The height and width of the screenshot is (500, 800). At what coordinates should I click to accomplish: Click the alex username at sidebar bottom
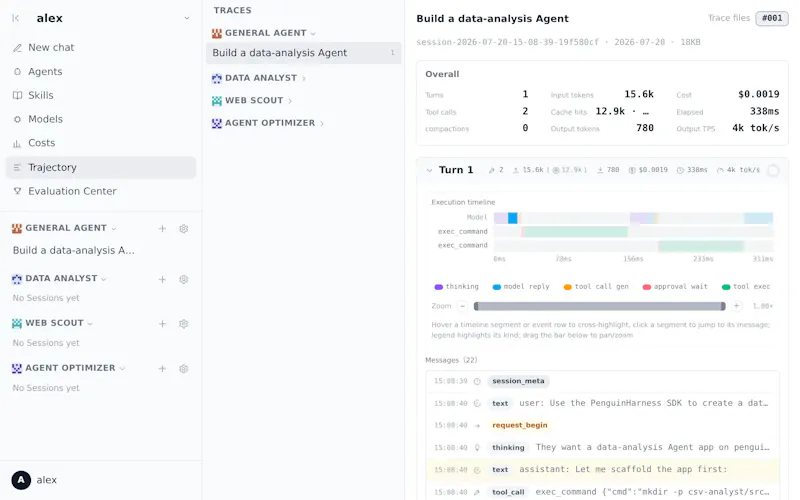46,480
